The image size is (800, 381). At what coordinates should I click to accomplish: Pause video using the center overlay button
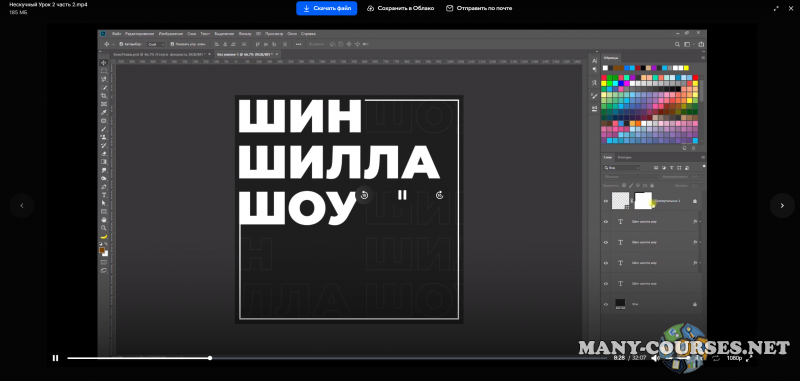(402, 195)
